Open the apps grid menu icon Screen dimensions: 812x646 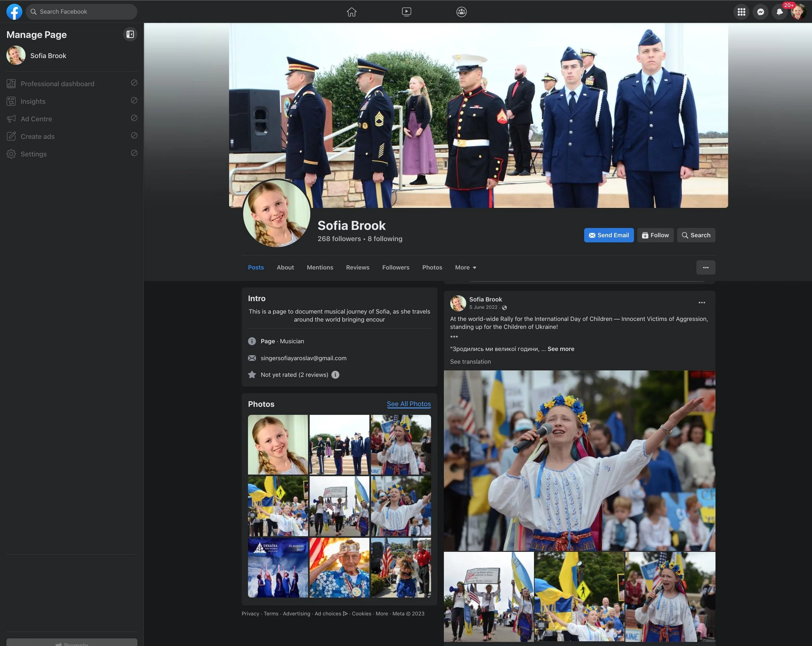[741, 12]
